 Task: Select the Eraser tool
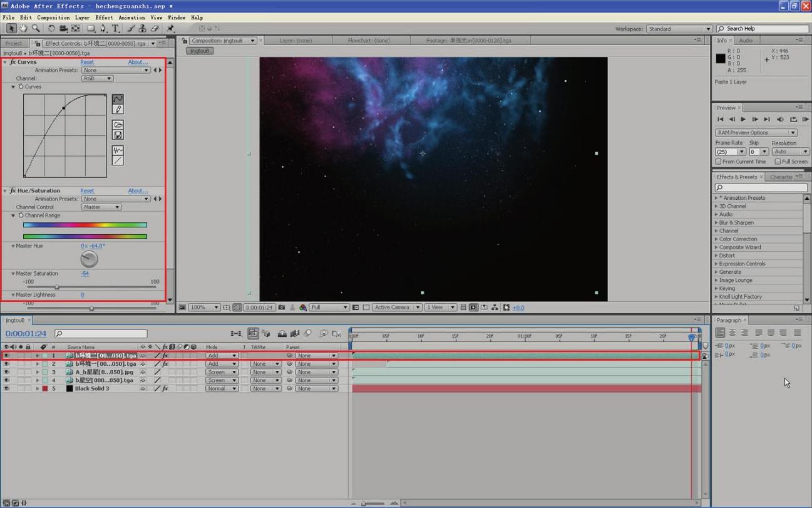click(155, 28)
